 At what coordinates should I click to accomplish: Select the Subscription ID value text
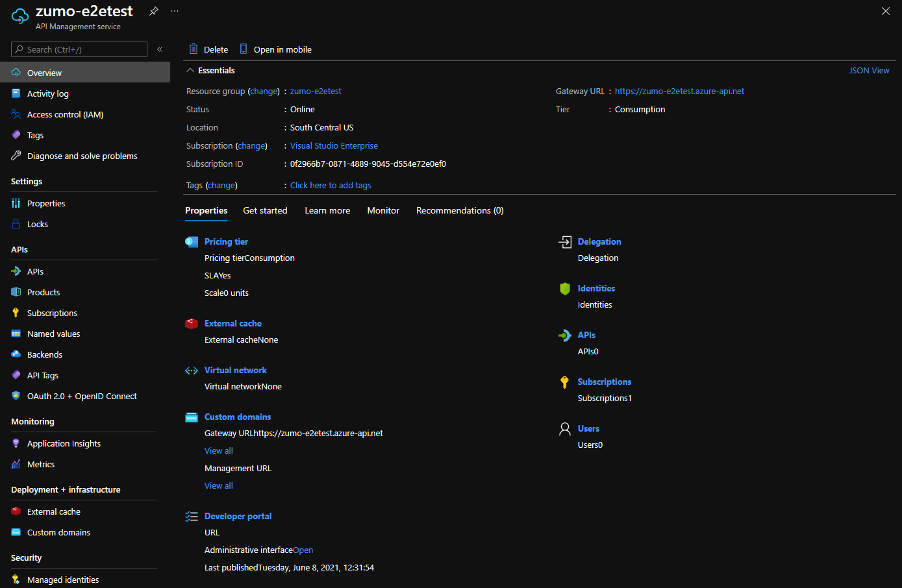pos(368,164)
